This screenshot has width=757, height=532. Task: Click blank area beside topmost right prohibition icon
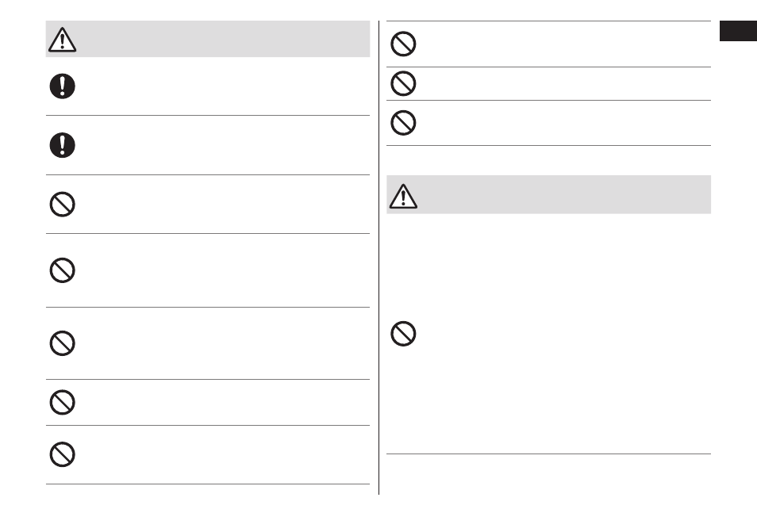(x=565, y=44)
